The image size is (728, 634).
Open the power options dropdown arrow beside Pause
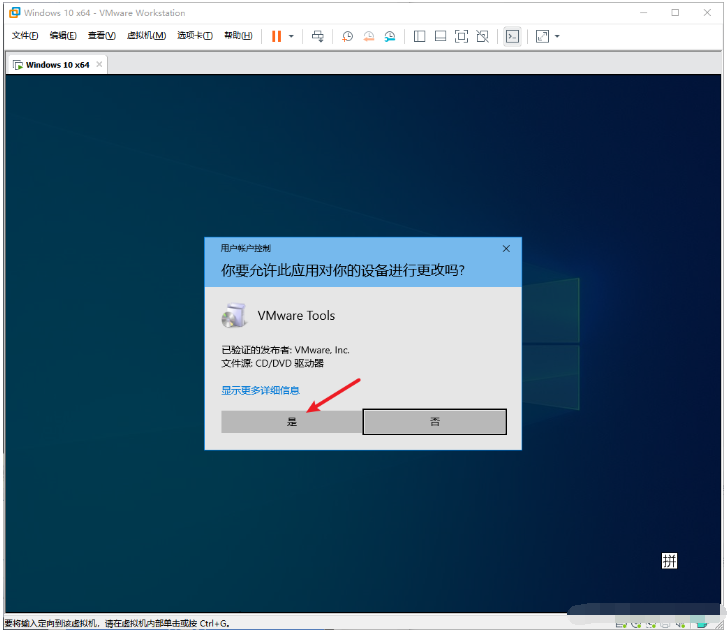(x=291, y=36)
